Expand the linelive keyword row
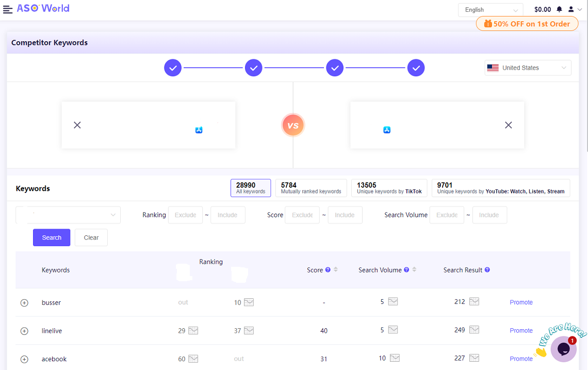The image size is (588, 370). coord(24,331)
